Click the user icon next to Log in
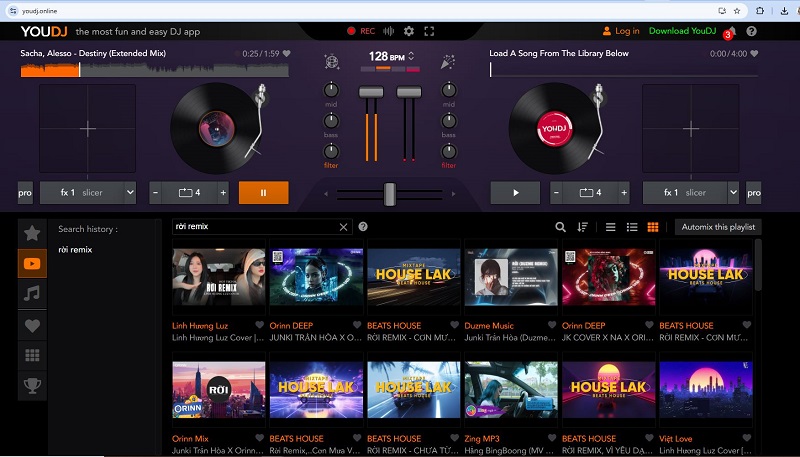 click(x=607, y=31)
